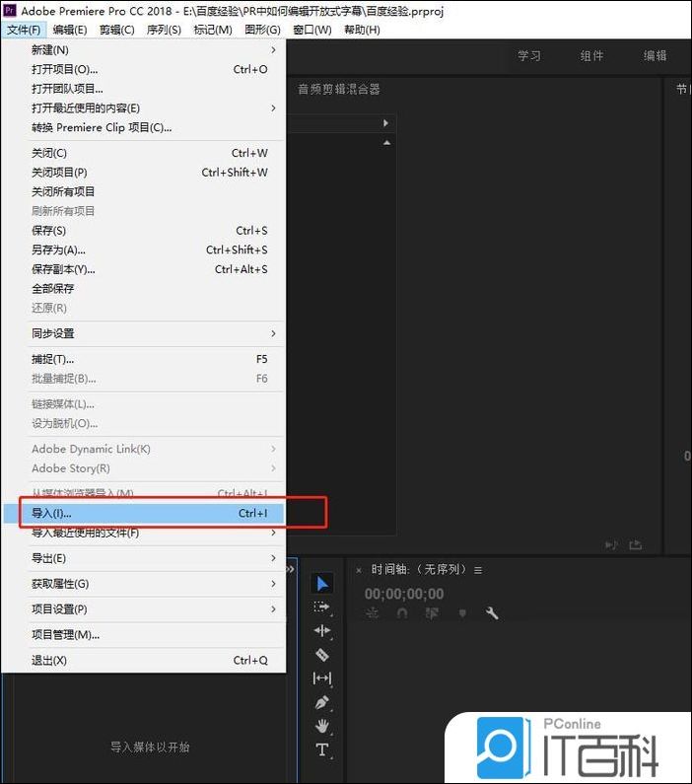Switch to 学习 workspace tab
The image size is (692, 784).
(529, 56)
